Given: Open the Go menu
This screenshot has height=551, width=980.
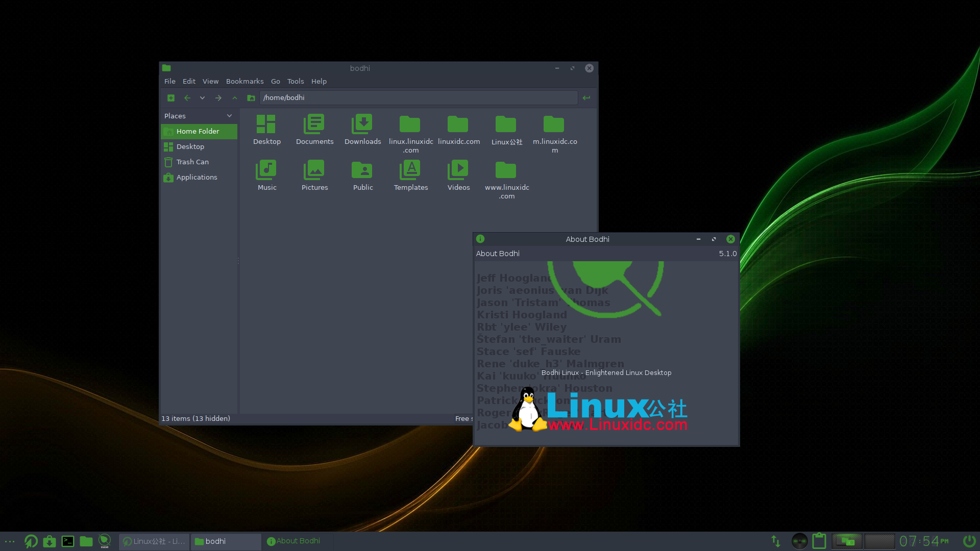Looking at the screenshot, I should click(276, 81).
